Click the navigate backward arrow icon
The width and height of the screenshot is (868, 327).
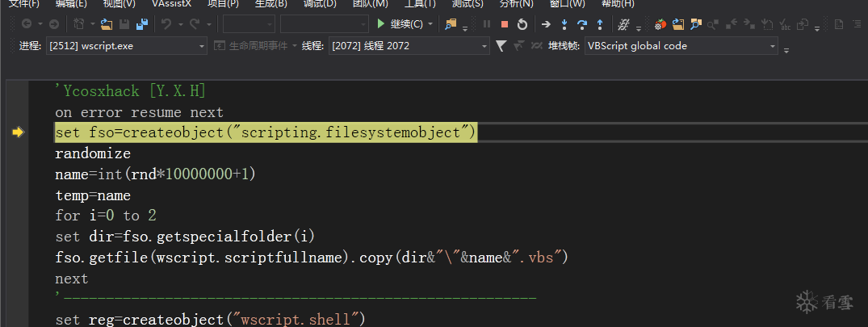click(26, 23)
